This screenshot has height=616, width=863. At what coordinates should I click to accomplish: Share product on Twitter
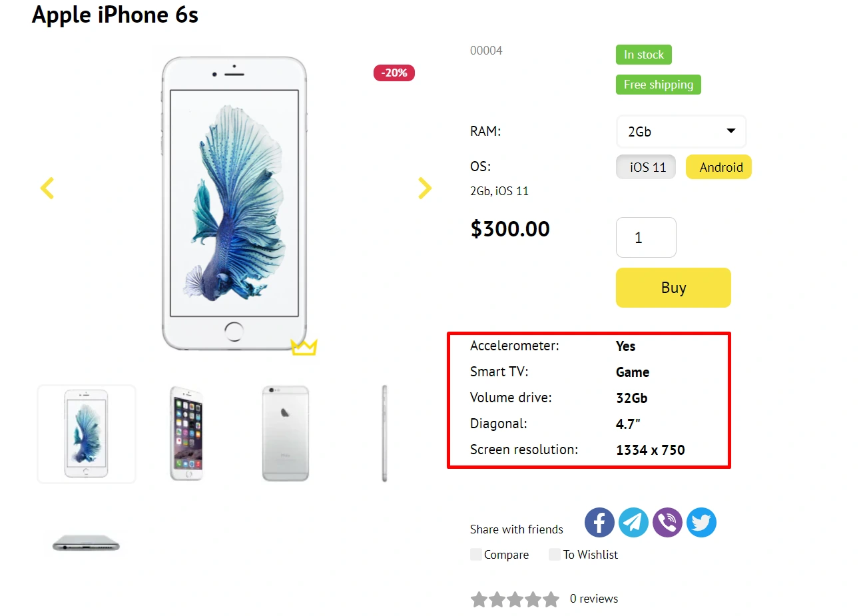(701, 522)
